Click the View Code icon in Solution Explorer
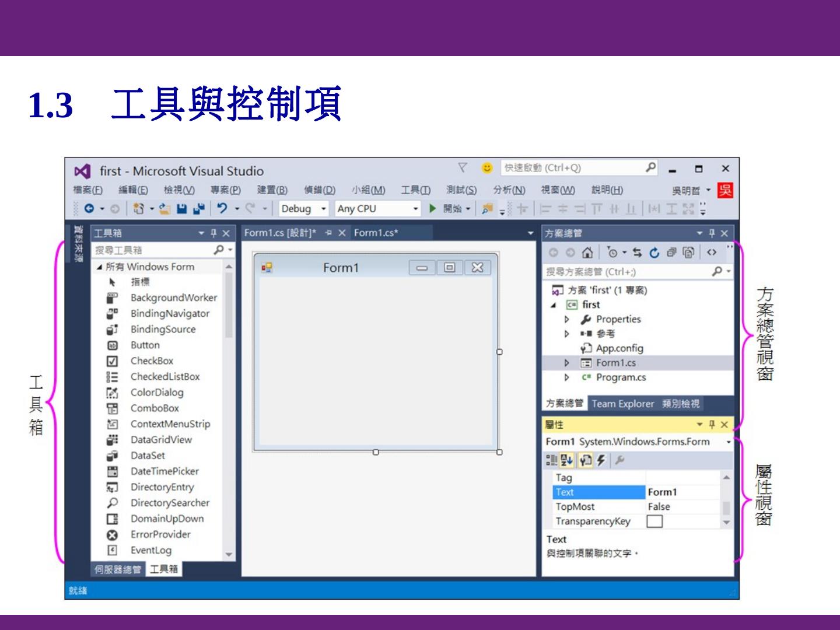 coord(712,253)
